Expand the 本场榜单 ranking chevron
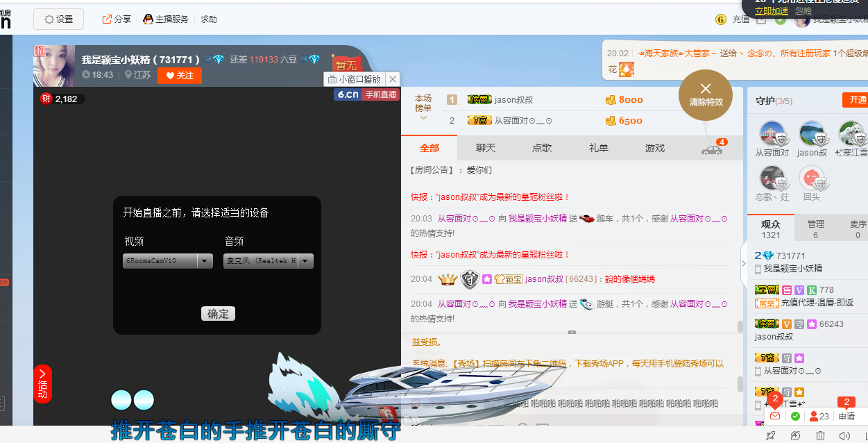The height and width of the screenshot is (443, 868). tap(423, 118)
